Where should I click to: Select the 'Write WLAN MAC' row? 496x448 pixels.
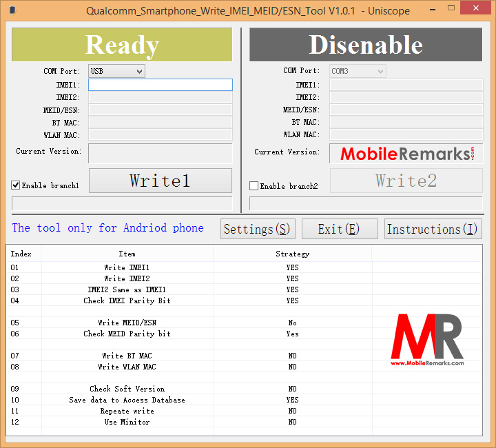245,367
